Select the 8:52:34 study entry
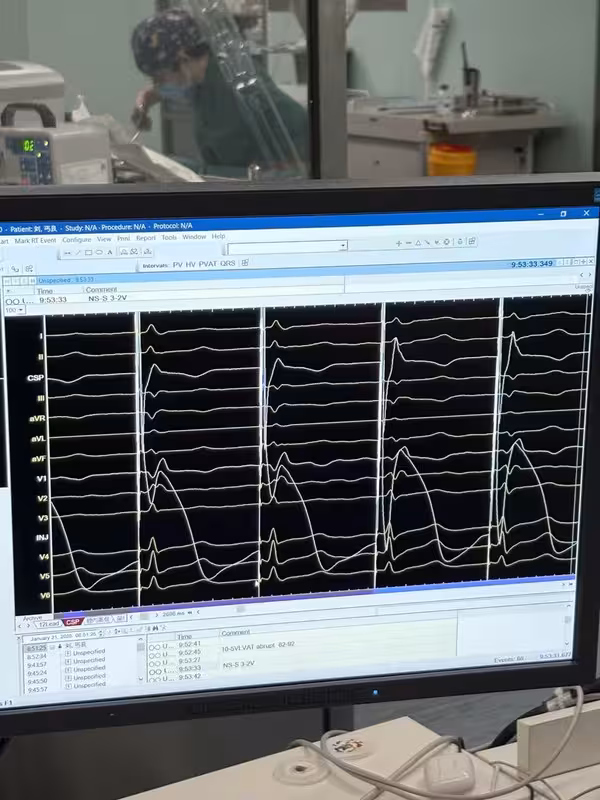 36,656
